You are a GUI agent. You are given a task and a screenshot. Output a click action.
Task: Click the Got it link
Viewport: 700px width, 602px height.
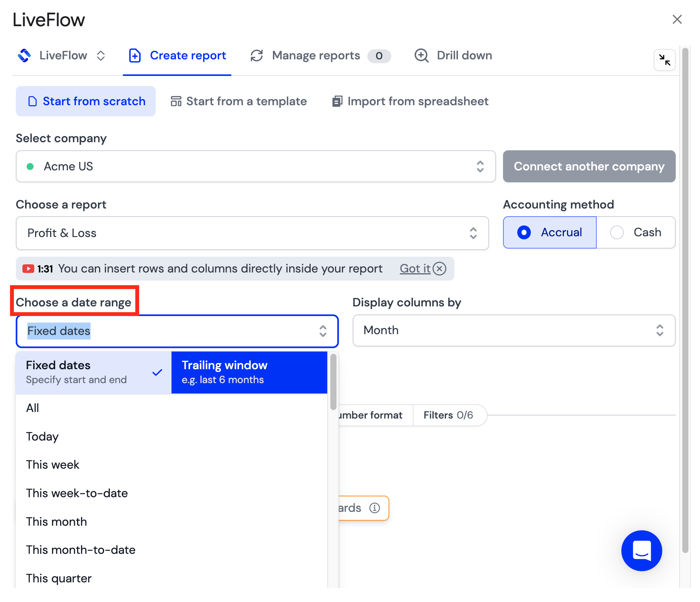(415, 269)
